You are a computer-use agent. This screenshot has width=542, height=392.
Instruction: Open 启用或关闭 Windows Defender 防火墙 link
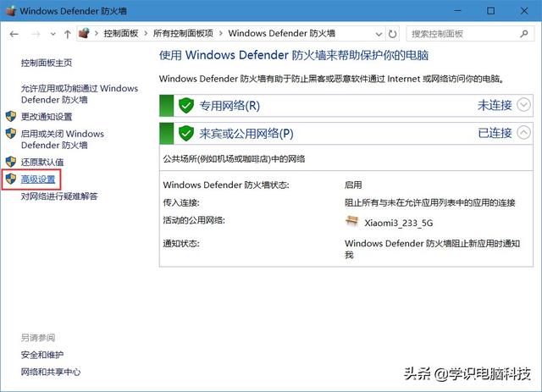[x=63, y=140]
